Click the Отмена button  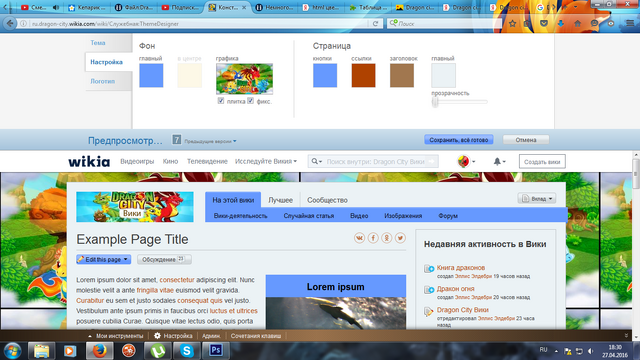pyautogui.click(x=526, y=140)
